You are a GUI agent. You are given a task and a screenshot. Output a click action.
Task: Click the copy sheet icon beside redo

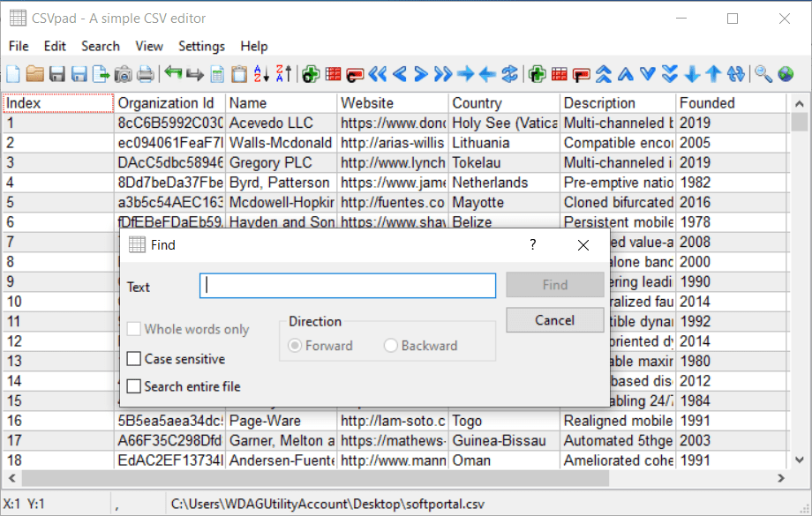217,74
